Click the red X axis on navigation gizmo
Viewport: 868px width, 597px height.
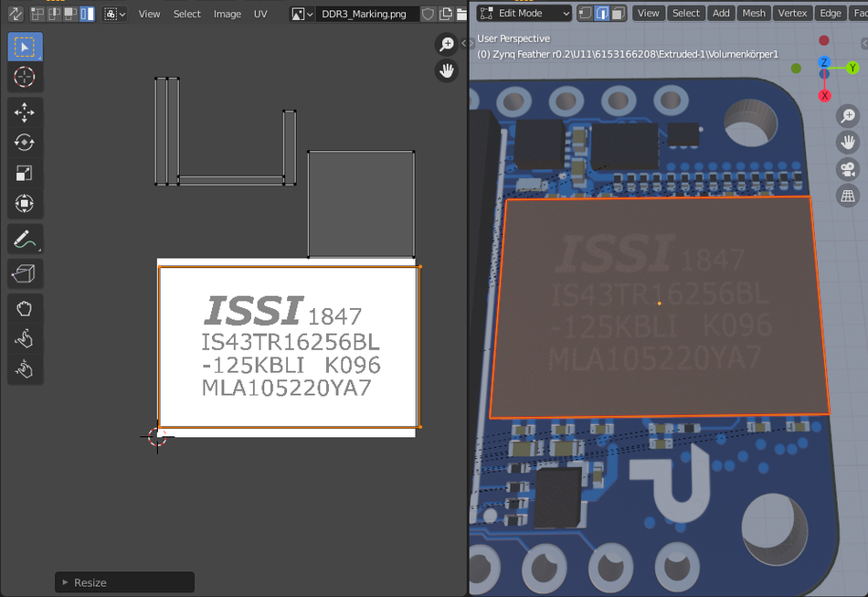(x=824, y=96)
